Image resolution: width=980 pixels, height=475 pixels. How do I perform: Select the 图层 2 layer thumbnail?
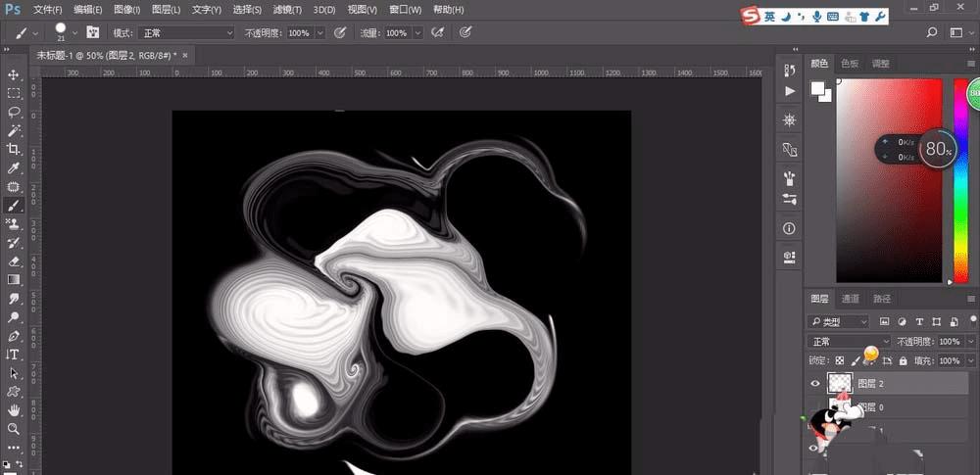[x=841, y=384]
